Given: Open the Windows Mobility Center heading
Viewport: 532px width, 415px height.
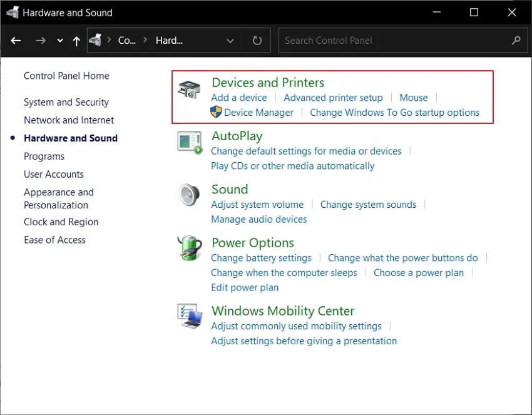Looking at the screenshot, I should click(x=283, y=311).
